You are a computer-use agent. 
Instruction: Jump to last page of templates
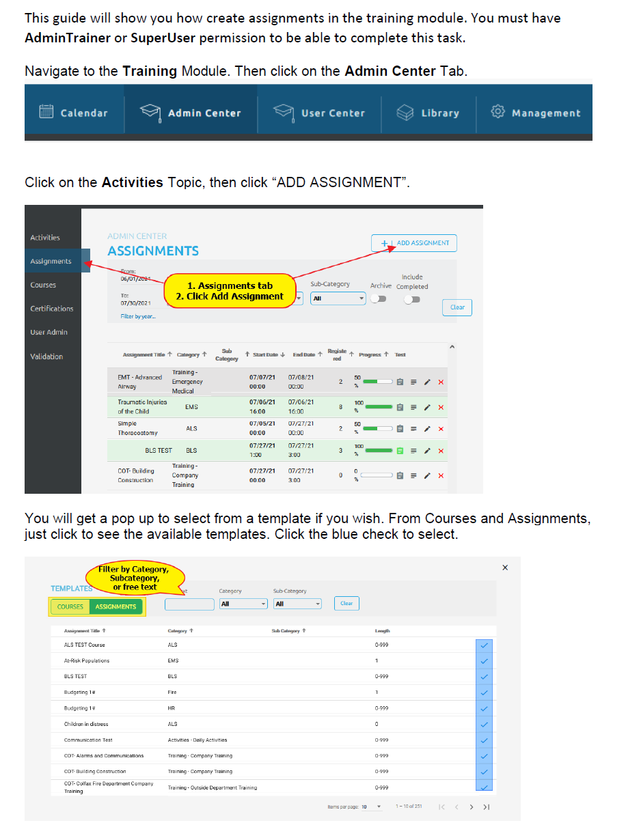point(487,807)
